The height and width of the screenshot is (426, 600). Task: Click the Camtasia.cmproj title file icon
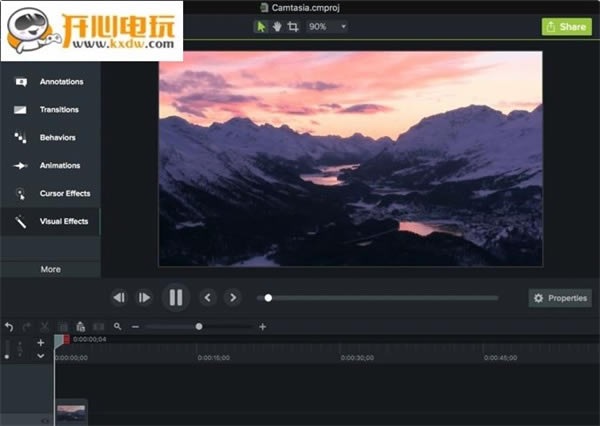264,7
